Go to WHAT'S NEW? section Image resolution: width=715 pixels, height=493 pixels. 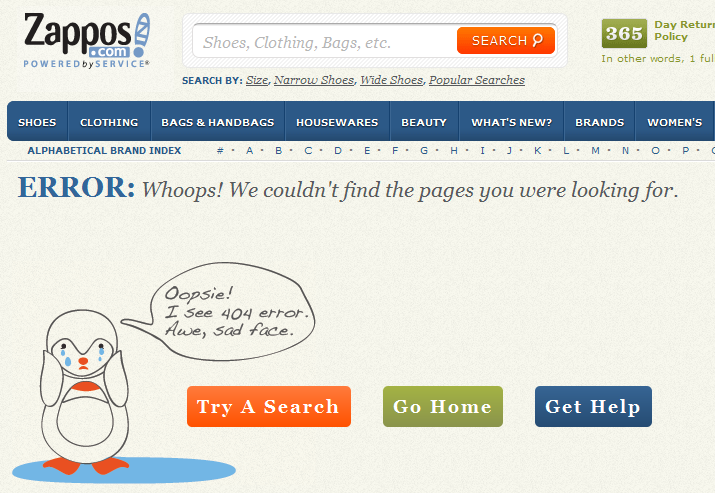point(511,121)
